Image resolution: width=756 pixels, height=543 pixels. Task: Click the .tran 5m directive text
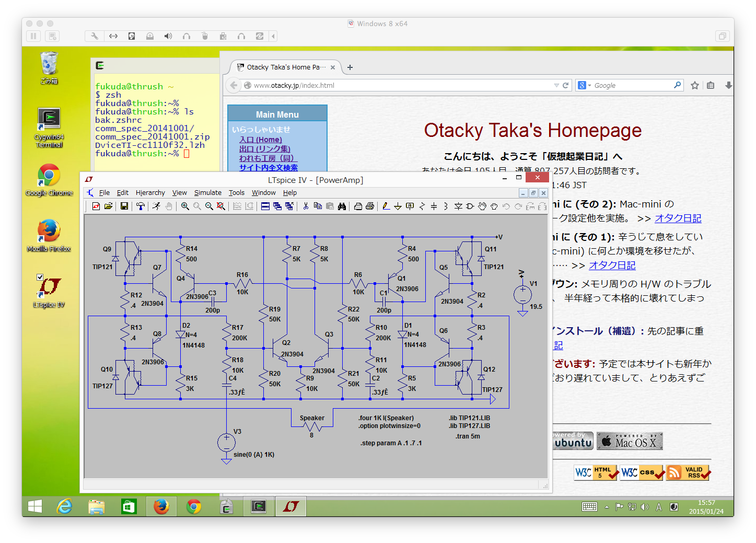pos(468,436)
